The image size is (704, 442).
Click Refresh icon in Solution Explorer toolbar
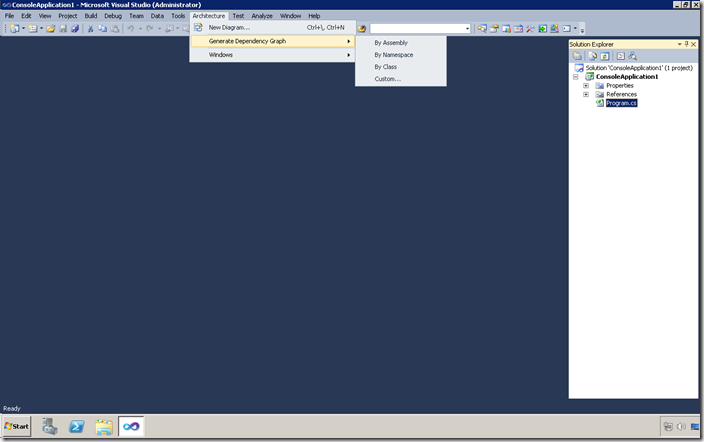click(604, 56)
